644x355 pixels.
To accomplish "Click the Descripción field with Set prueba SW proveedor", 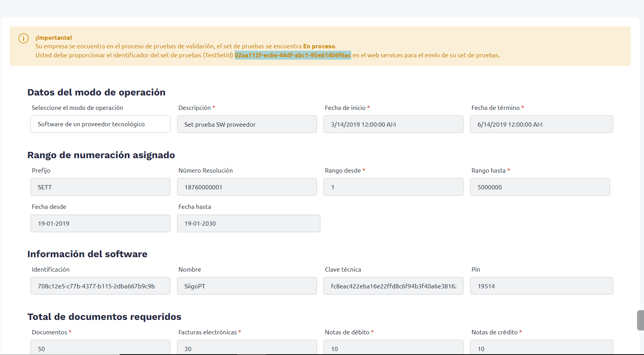I will point(247,124).
